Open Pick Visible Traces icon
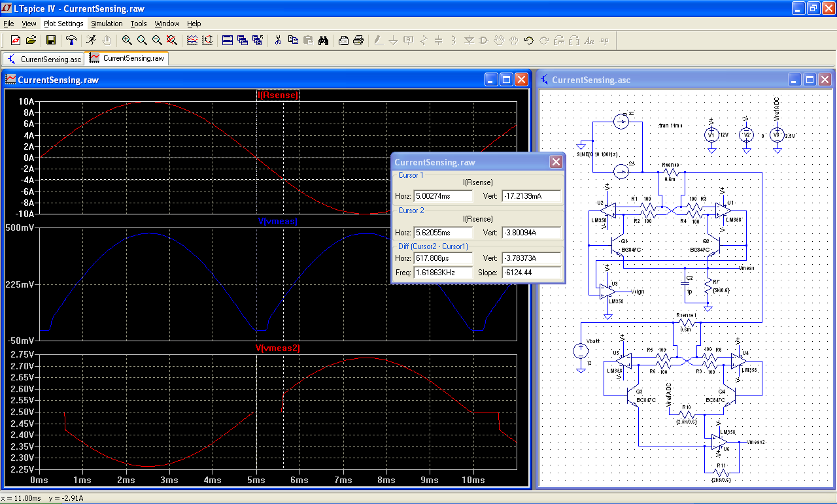Screen dimensions: 837x504 (192, 41)
